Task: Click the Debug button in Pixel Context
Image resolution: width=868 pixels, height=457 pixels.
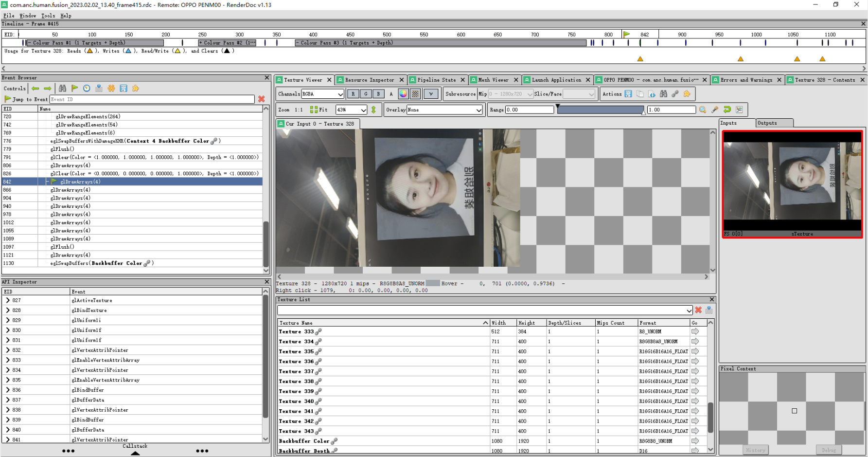Action: pos(829,450)
